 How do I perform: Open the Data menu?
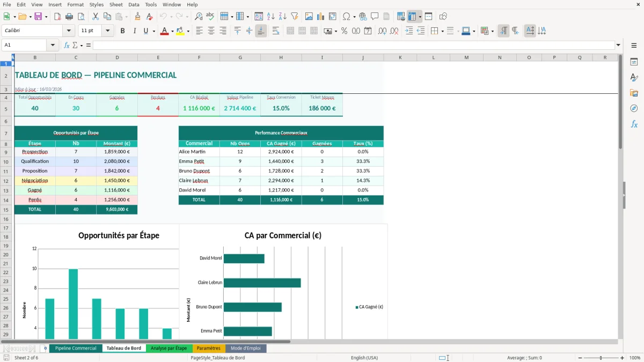click(x=134, y=4)
